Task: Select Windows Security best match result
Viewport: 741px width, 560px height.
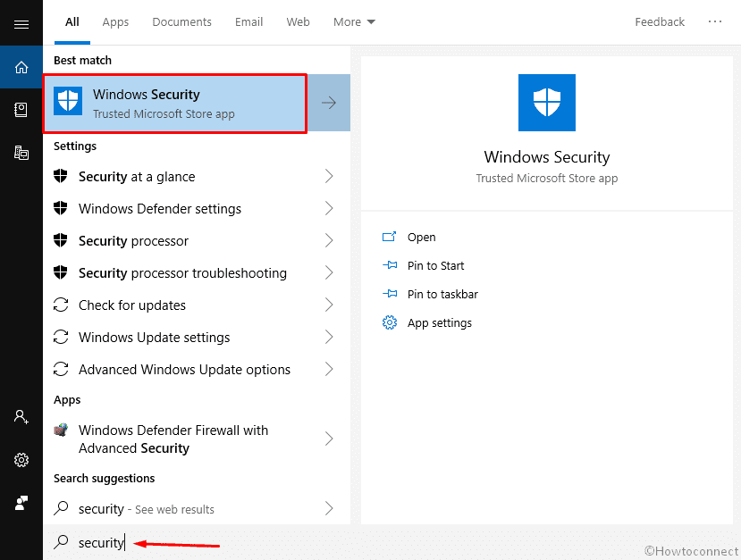Action: [175, 104]
